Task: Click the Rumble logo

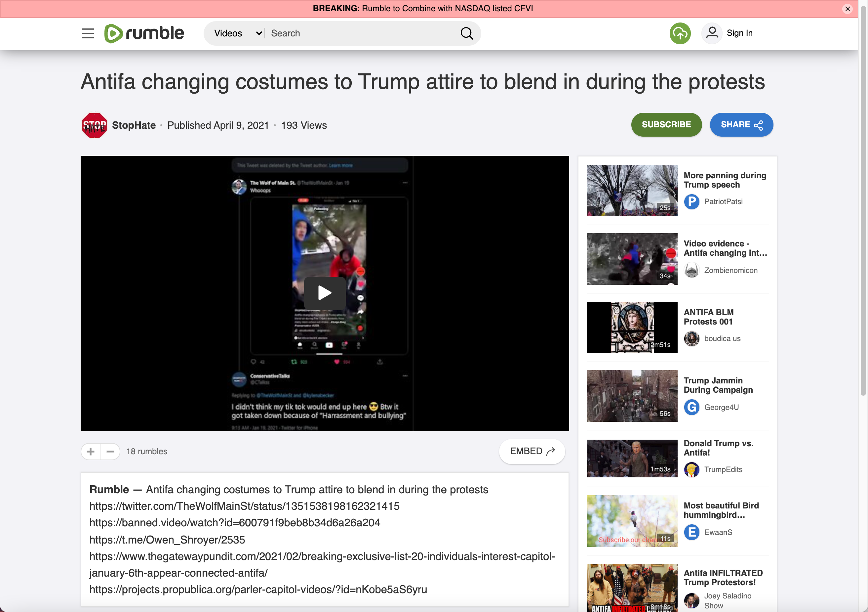Action: 144,33
